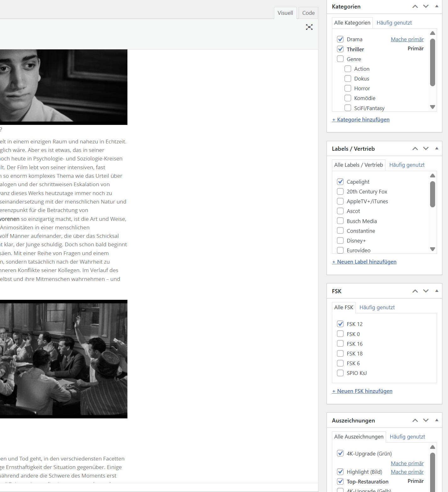Collapse the Labels / Vertrieb panel
This screenshot has width=448, height=492.
click(437, 148)
